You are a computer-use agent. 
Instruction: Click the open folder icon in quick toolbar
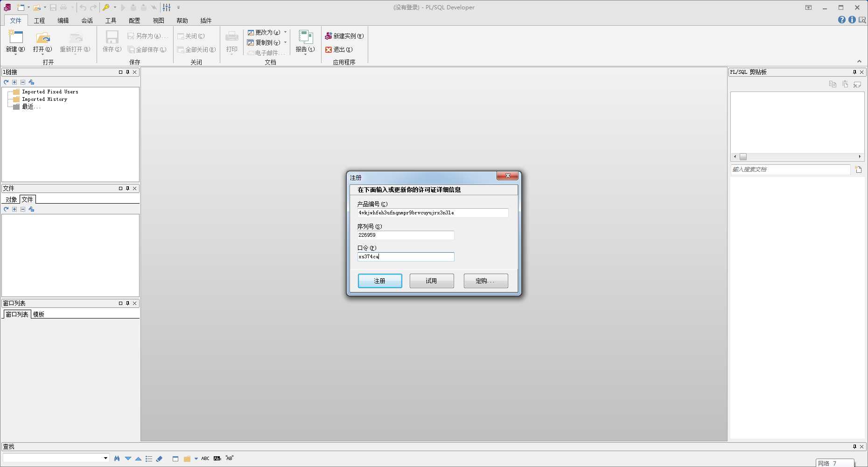[37, 7]
